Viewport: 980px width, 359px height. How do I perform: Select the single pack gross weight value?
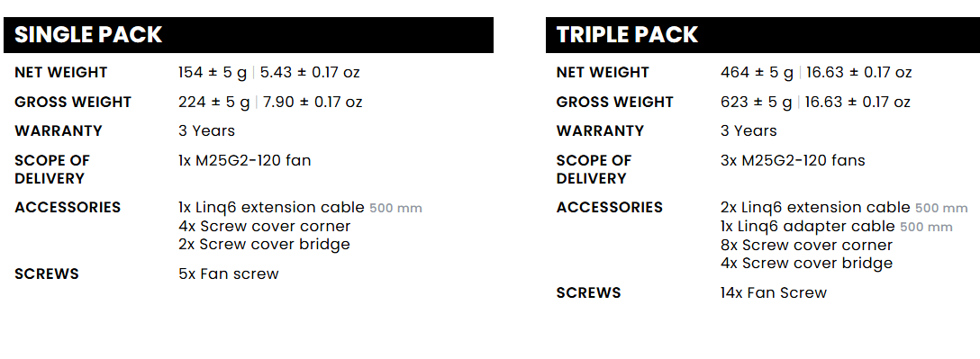pos(270,102)
